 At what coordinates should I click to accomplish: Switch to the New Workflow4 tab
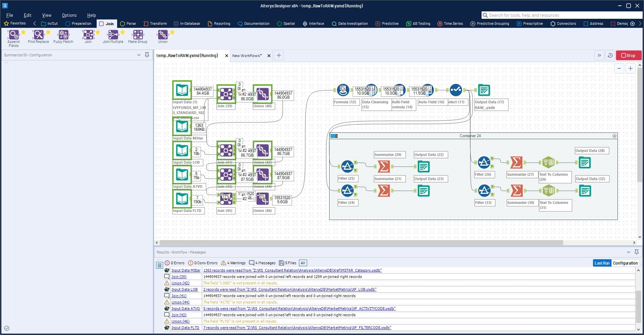coord(247,55)
